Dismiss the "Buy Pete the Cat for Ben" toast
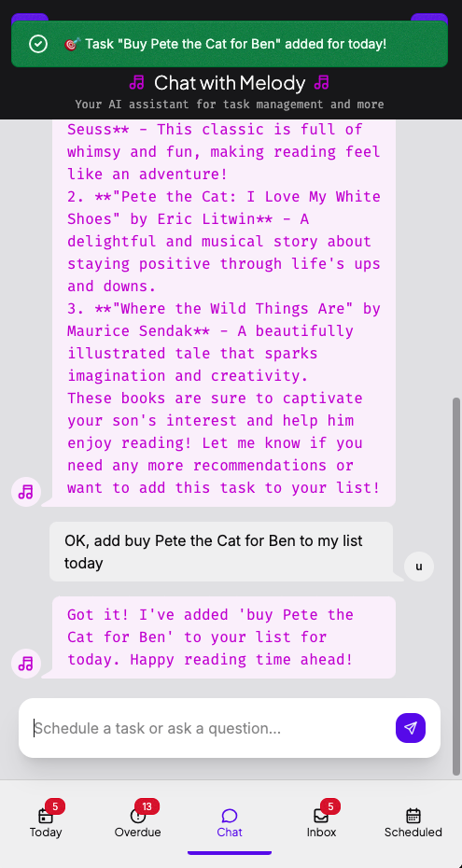This screenshot has width=462, height=868. tap(229, 44)
